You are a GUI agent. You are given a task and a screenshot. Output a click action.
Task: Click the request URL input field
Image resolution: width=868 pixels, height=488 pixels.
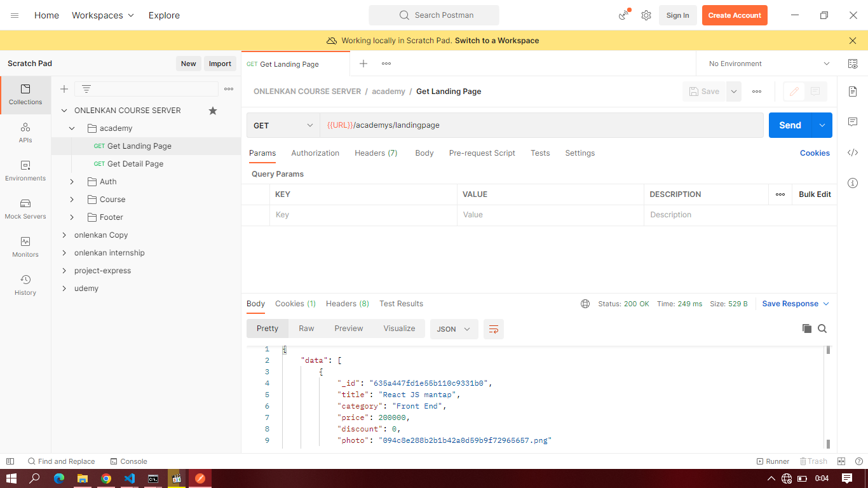(x=541, y=125)
